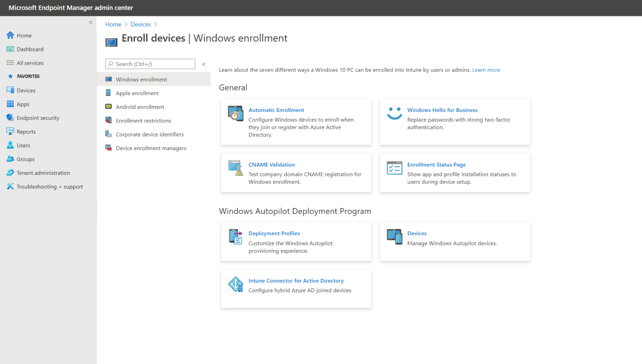
Task: Click the Windows Hello smiley face icon
Action: (394, 113)
